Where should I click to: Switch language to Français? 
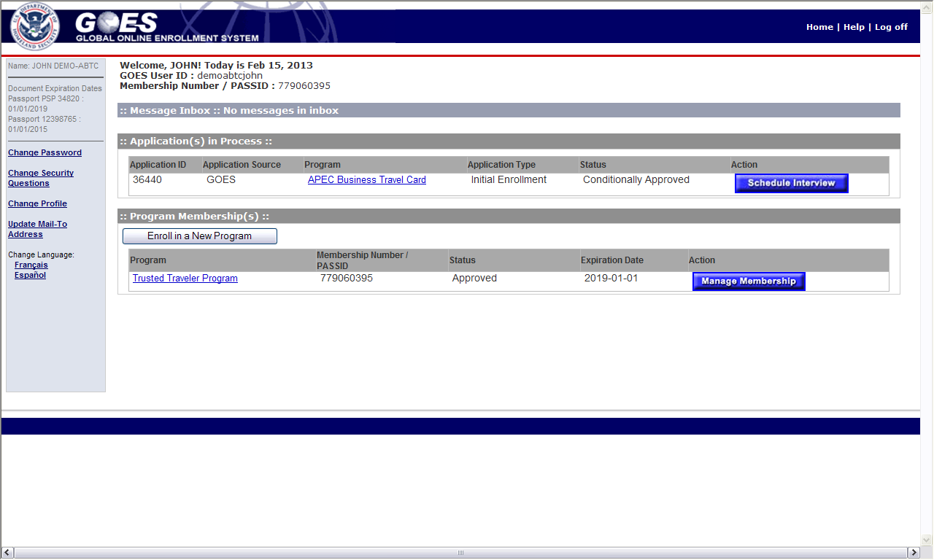tap(31, 265)
